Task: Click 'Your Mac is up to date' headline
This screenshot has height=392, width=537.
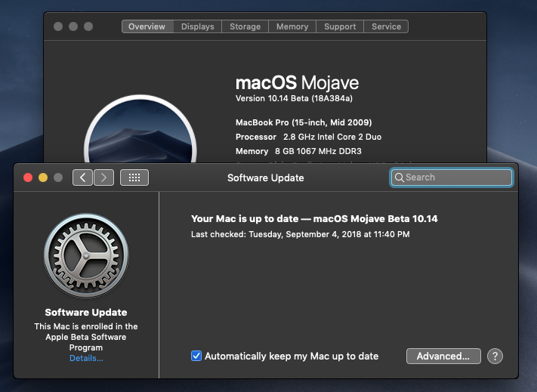Action: click(314, 219)
